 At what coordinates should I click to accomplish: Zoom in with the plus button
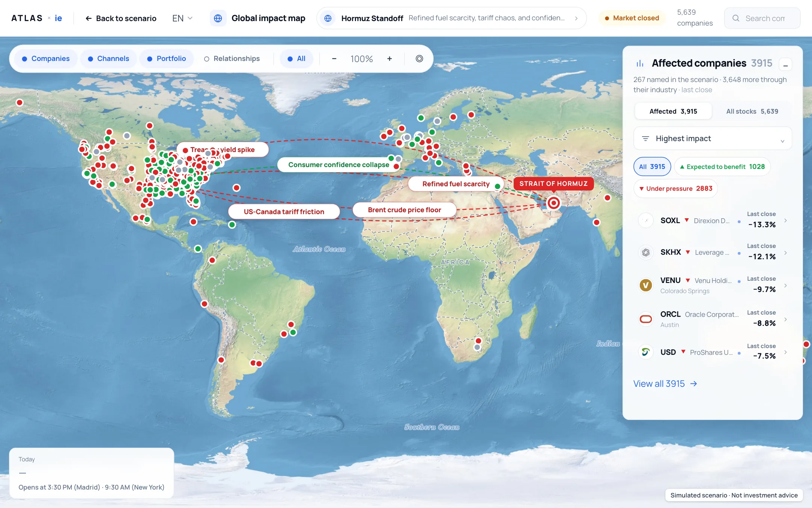[389, 59]
